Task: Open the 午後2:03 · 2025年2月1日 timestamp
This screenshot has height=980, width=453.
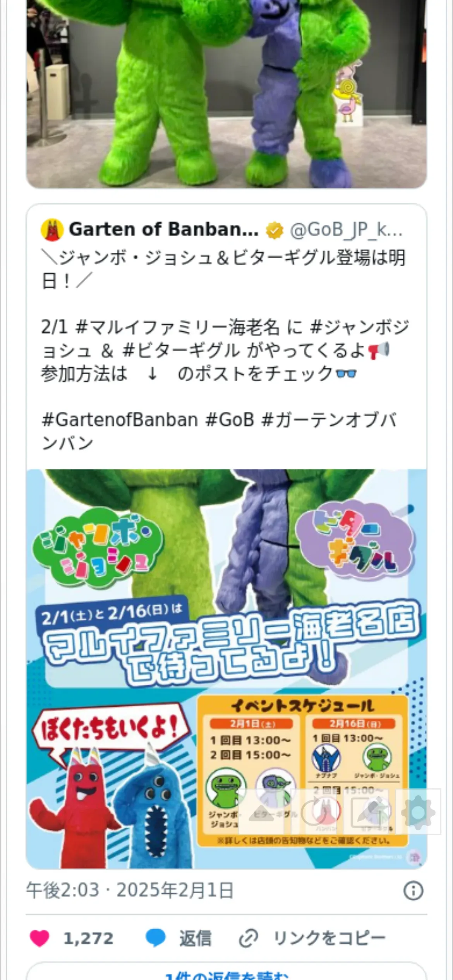Action: click(x=130, y=890)
